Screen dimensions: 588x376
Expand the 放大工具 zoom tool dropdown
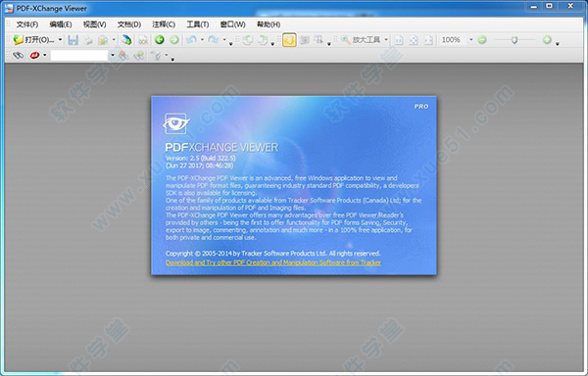point(386,40)
